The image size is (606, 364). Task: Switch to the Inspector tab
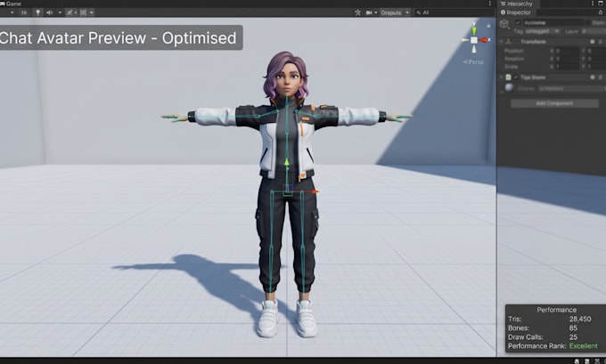516,12
